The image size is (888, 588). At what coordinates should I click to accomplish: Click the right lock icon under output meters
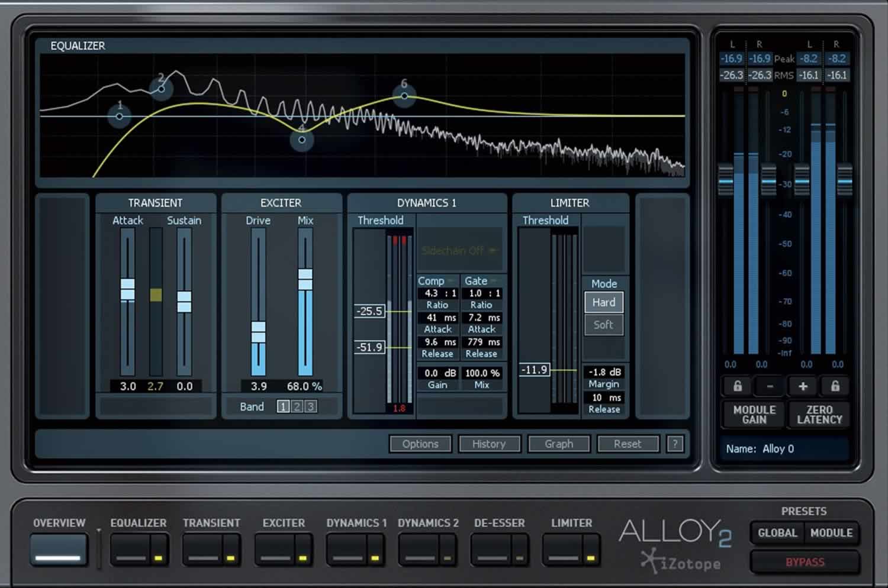coord(835,386)
